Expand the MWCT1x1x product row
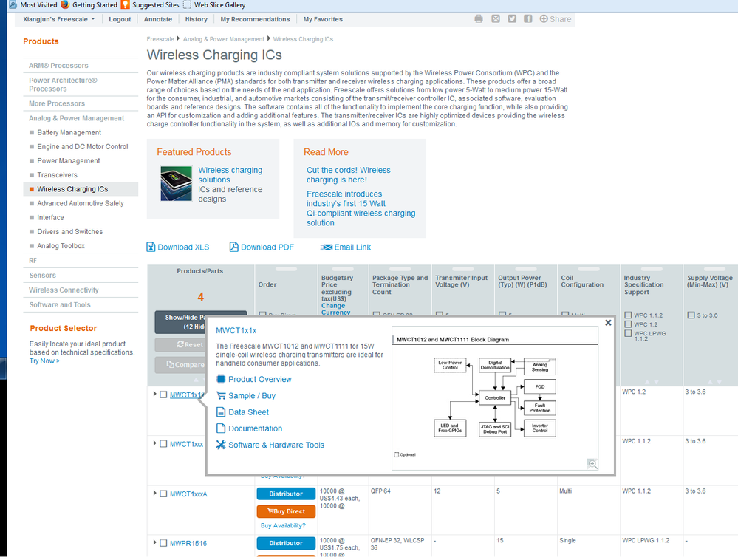 pyautogui.click(x=154, y=394)
